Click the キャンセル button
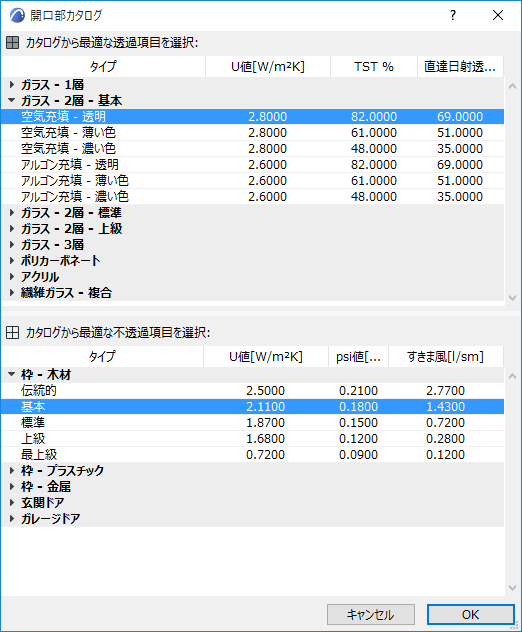This screenshot has width=522, height=632. pos(371,614)
